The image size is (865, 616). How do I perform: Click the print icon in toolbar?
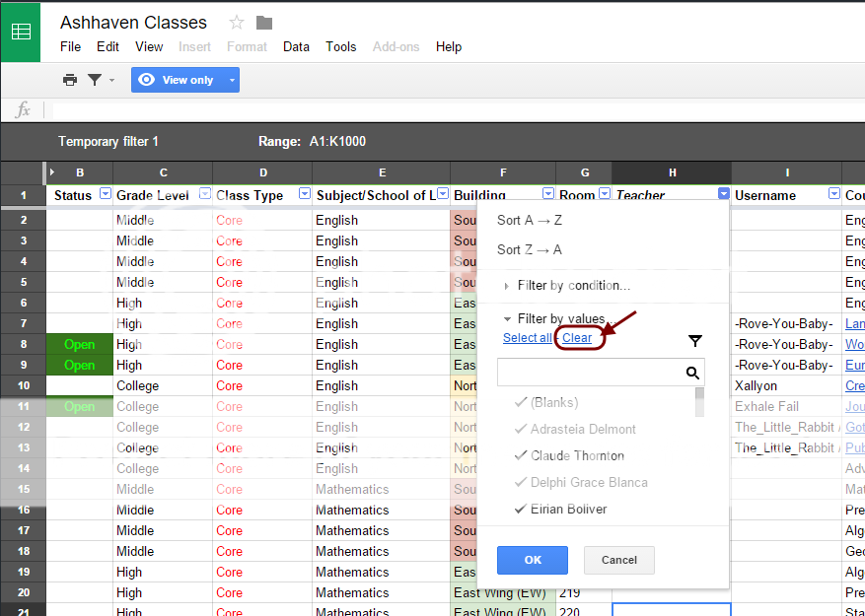(x=70, y=80)
